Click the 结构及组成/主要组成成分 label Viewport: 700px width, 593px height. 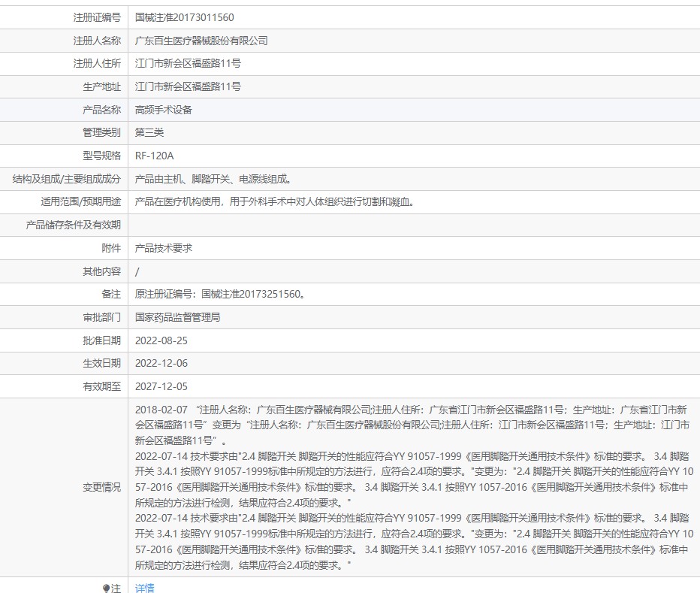pyautogui.click(x=67, y=179)
